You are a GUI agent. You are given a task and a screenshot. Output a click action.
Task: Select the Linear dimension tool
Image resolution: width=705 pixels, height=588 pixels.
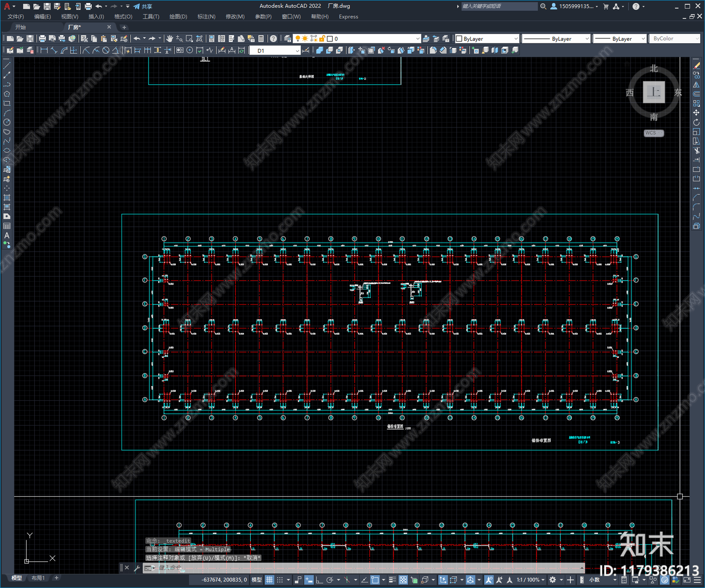44,50
